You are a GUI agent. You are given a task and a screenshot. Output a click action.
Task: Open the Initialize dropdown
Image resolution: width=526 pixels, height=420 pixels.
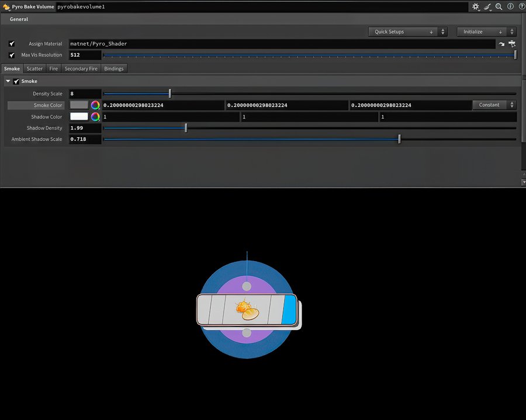[x=482, y=32]
